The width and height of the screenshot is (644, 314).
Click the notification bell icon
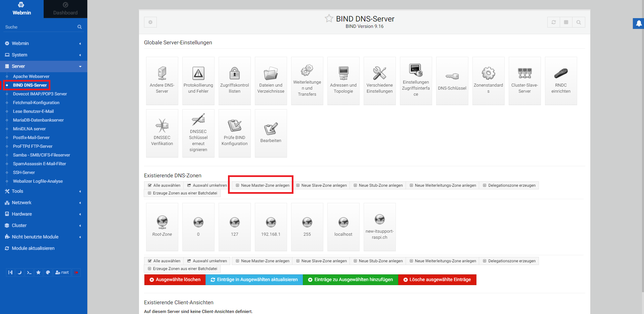pos(639,24)
